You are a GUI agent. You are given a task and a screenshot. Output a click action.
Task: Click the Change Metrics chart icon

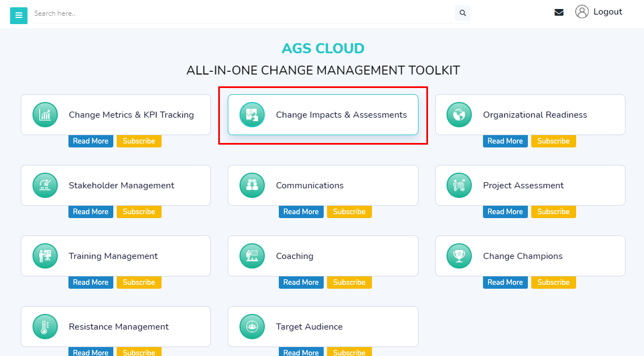coord(45,114)
